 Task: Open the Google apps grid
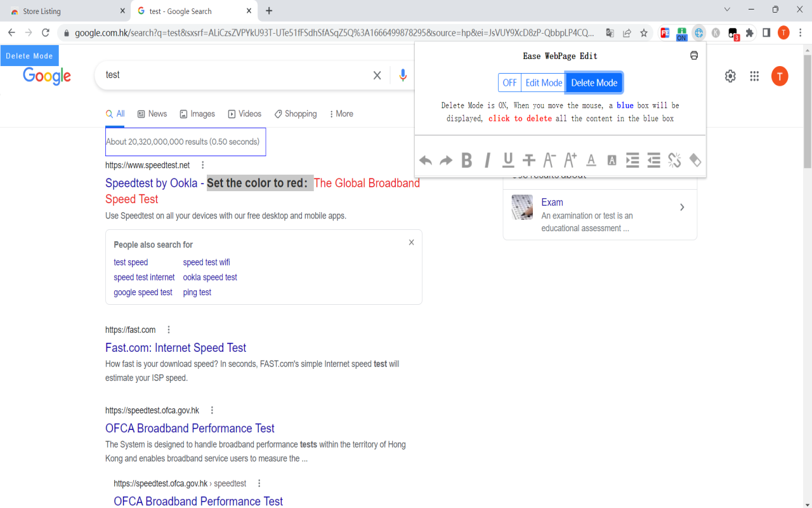click(754, 76)
